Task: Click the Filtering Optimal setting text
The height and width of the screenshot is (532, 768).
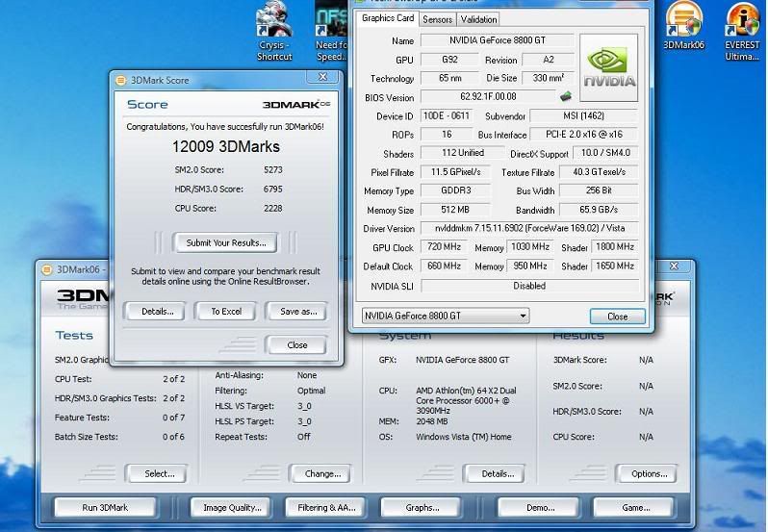Action: (311, 391)
